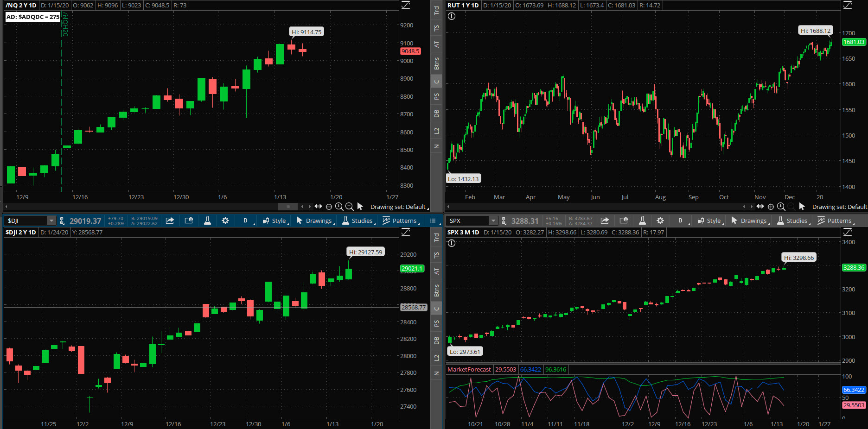868x429 pixels.
Task: Click the right step arrow in /NQ scrollbar
Action: pos(310,207)
